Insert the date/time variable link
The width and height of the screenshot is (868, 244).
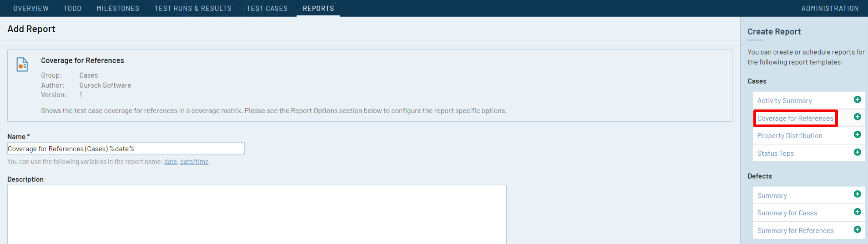click(194, 162)
